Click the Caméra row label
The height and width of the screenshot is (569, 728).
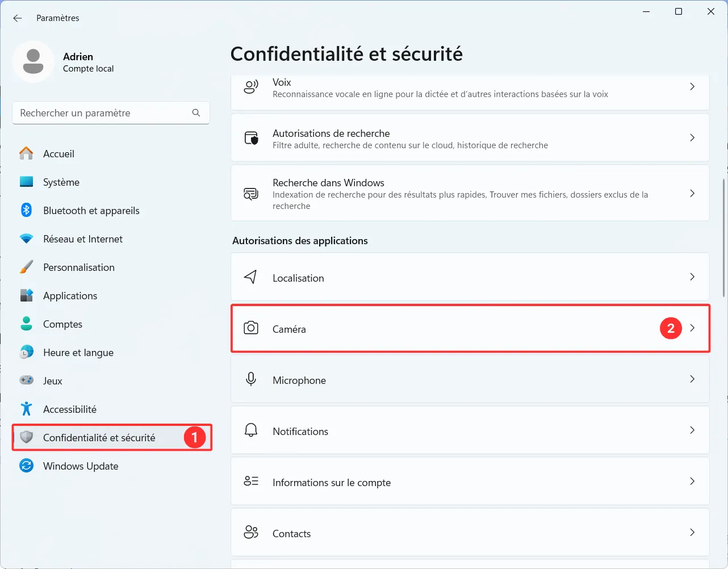point(289,329)
